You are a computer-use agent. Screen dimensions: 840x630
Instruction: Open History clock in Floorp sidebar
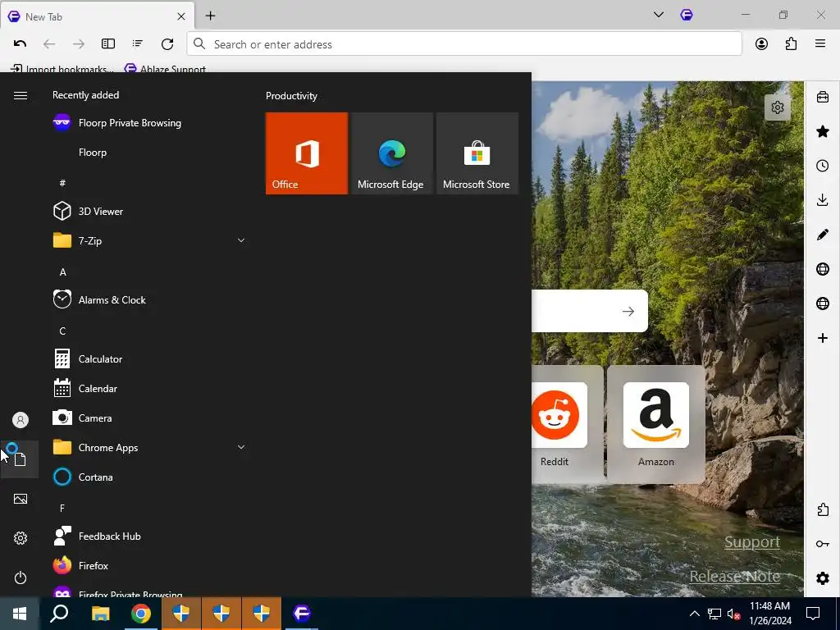point(823,166)
